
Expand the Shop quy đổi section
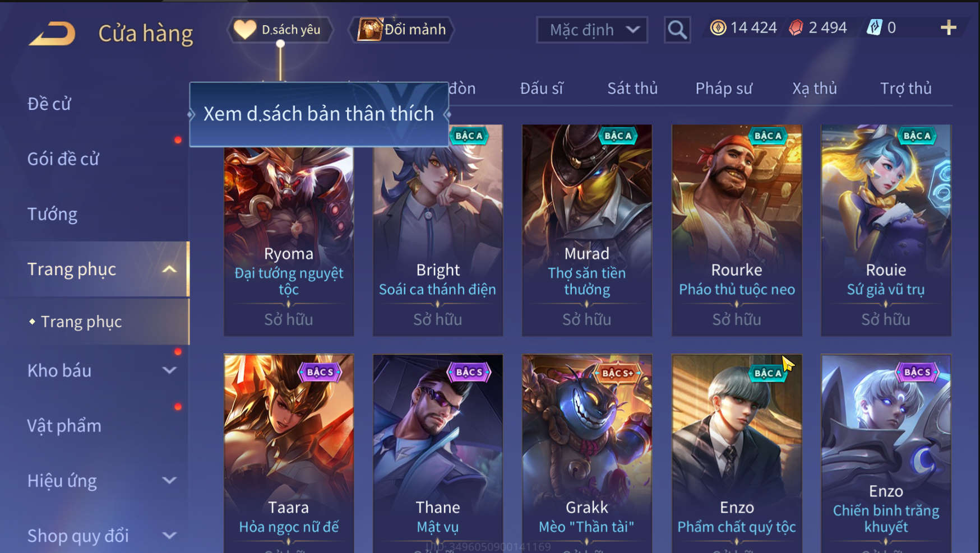(x=169, y=536)
